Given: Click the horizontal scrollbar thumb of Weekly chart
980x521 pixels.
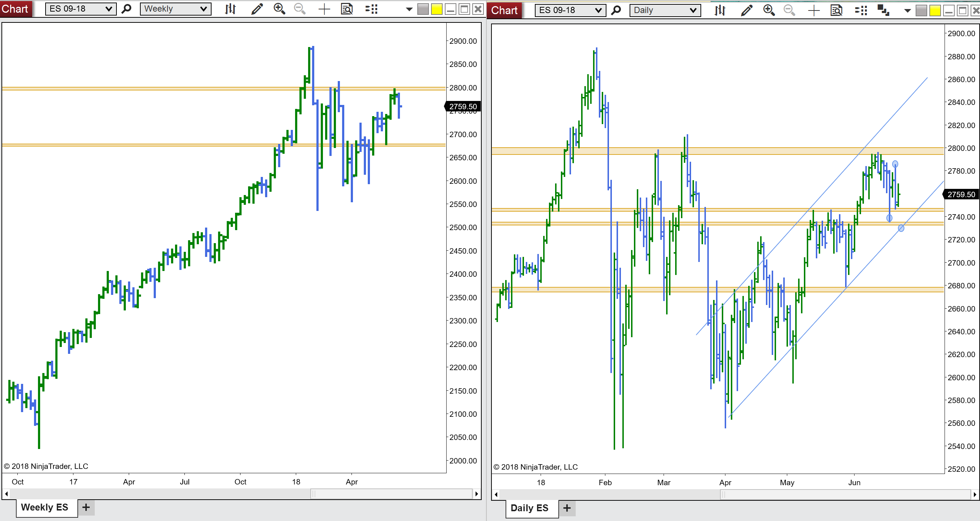Looking at the screenshot, I should pos(392,494).
